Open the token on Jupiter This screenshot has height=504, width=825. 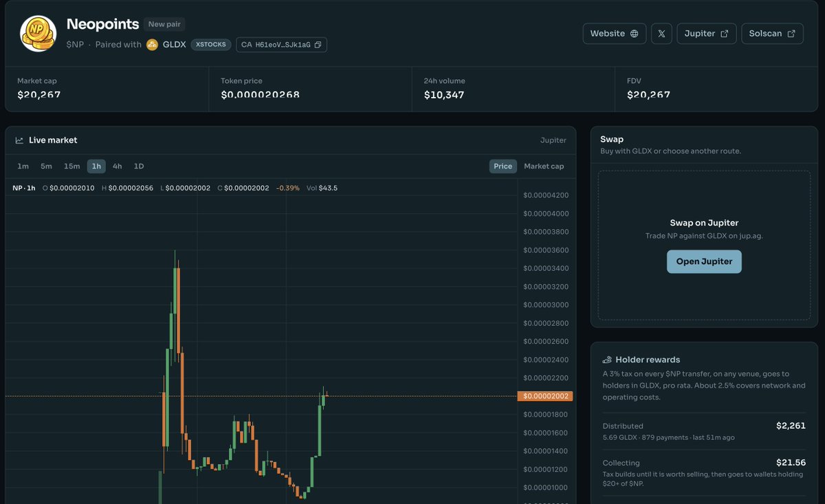pos(707,34)
